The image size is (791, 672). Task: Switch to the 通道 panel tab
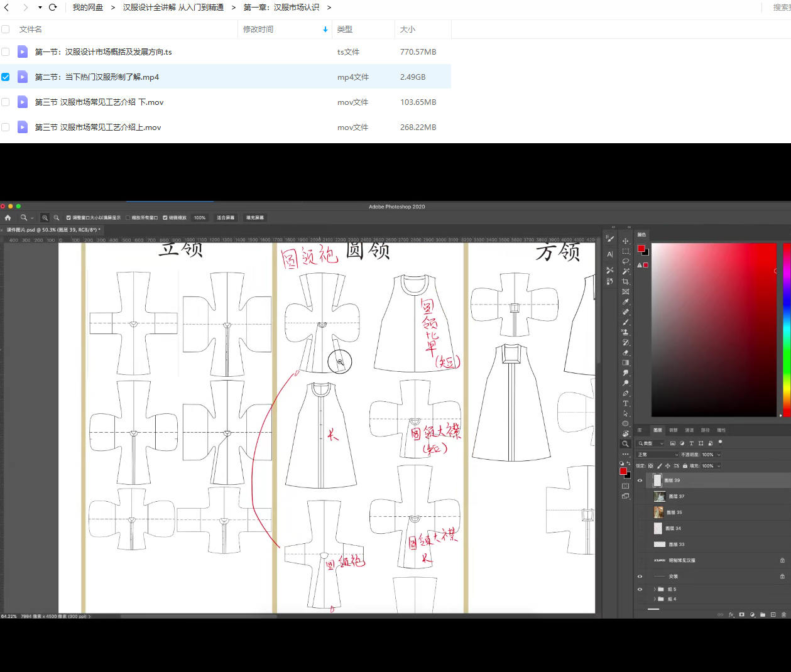(x=689, y=430)
